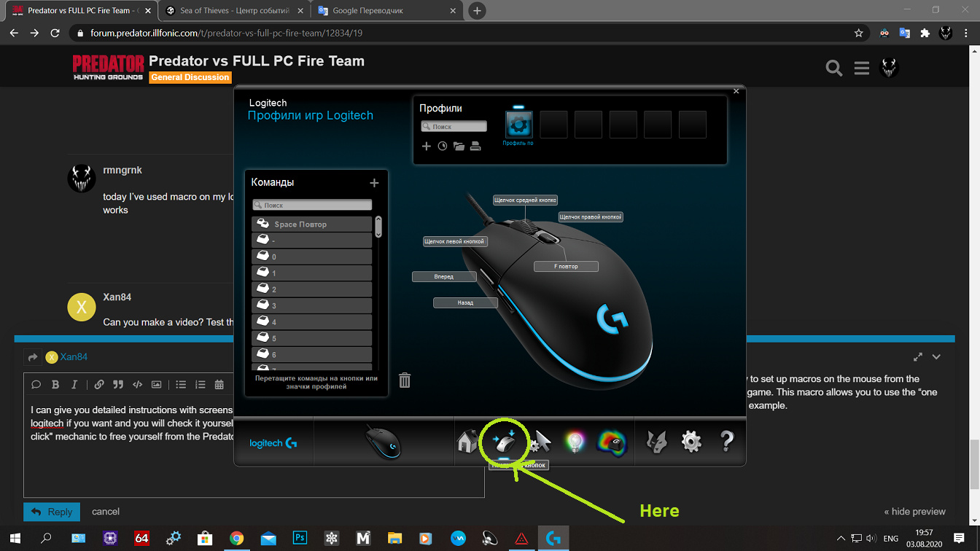
Task: Click the Bold icon in the reply editor
Action: pos(55,385)
